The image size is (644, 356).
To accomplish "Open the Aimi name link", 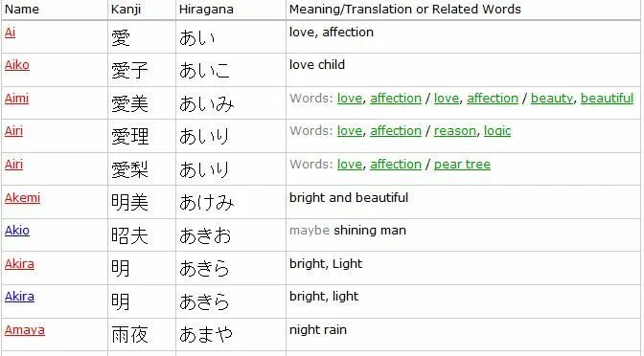I will point(16,99).
